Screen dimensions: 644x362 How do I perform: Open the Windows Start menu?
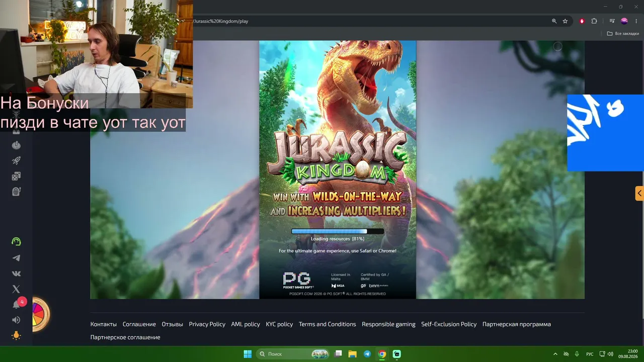pyautogui.click(x=248, y=354)
